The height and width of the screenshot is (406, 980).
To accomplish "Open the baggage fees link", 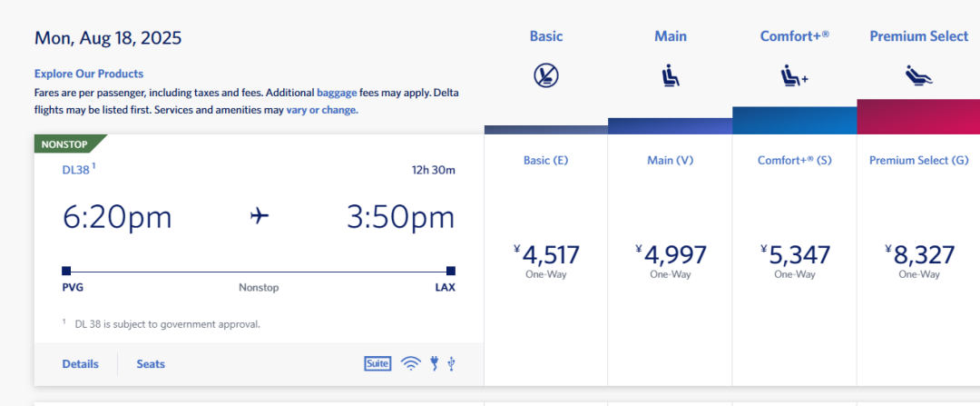I will click(x=337, y=93).
